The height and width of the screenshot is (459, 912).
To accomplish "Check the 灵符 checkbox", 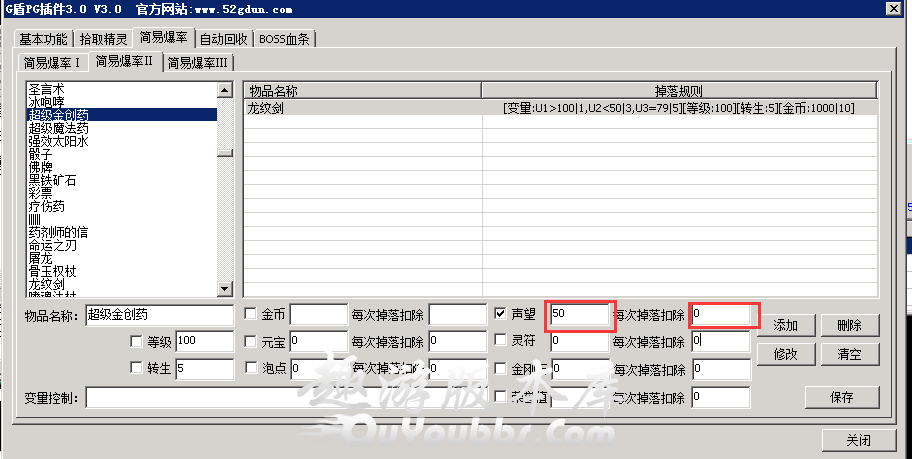I will point(501,342).
